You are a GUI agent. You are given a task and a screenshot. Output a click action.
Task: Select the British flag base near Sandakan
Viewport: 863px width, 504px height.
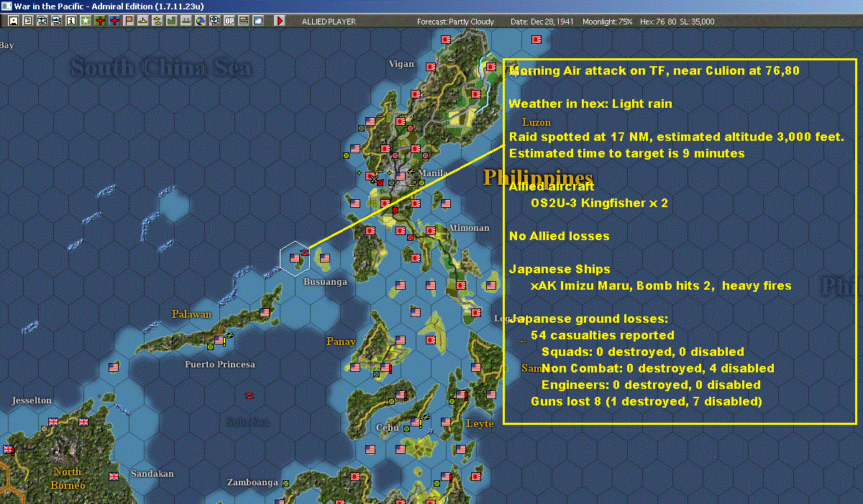113,476
